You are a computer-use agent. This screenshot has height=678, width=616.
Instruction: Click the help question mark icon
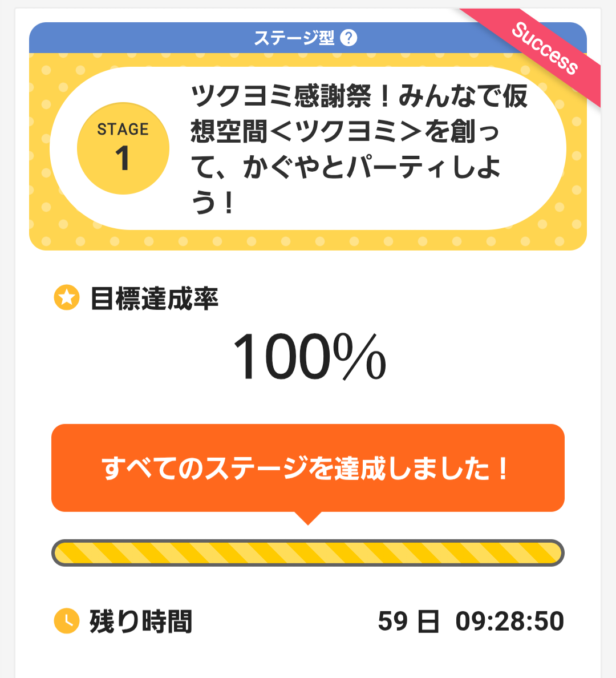pos(348,38)
